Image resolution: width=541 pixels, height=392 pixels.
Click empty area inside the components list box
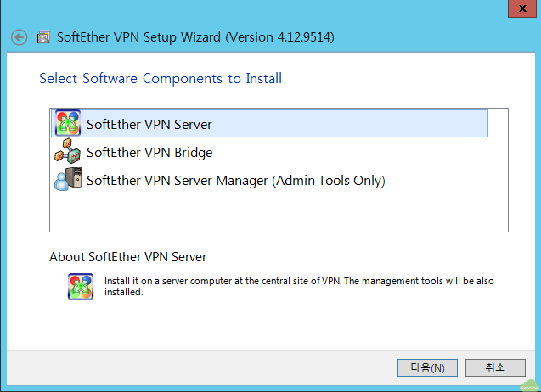(279, 211)
